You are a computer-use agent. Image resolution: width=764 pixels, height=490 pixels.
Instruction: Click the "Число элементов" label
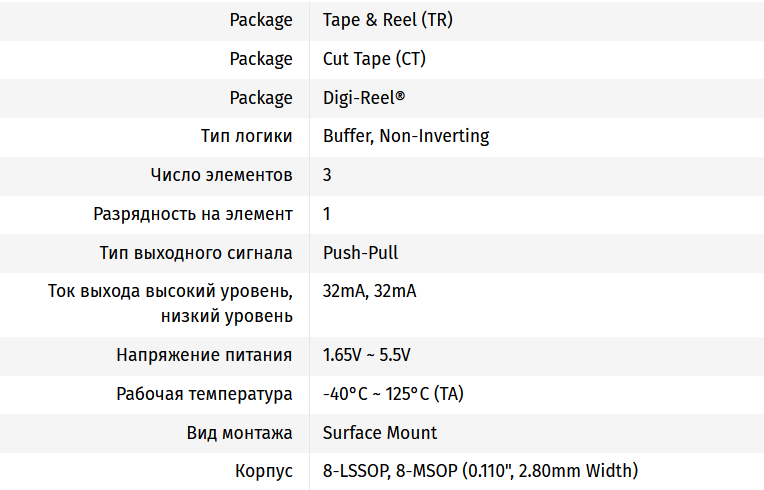222,175
